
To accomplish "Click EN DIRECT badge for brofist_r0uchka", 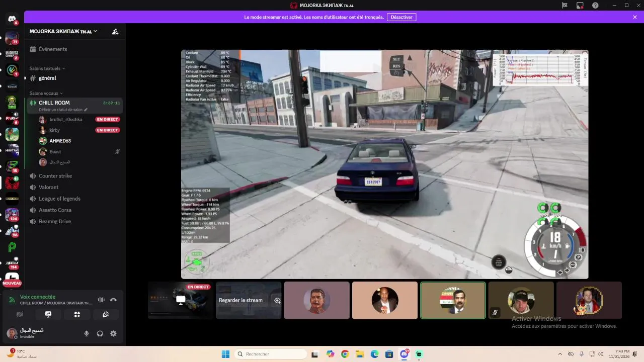I will (x=108, y=120).
